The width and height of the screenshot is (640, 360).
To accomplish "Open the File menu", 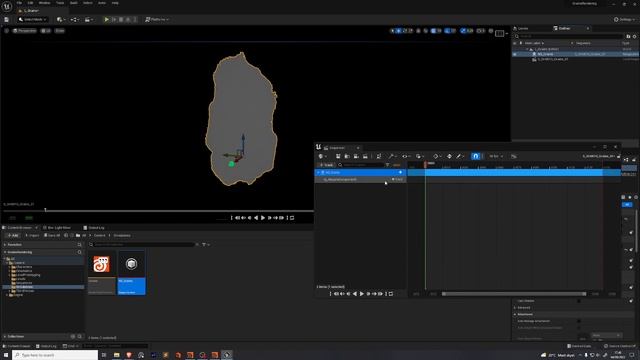I will click(x=19, y=3).
